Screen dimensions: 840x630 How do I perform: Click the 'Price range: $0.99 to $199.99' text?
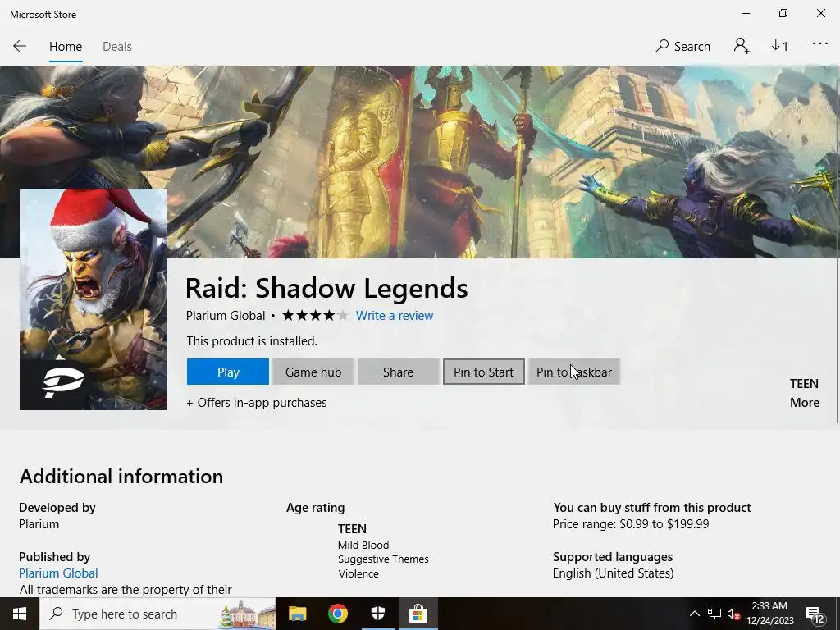(x=631, y=524)
